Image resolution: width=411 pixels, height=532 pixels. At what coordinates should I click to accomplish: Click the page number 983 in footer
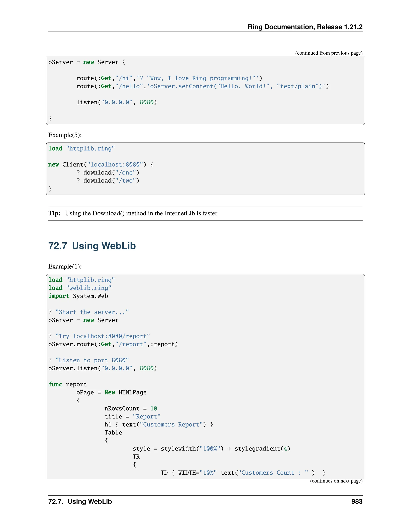pyautogui.click(x=357, y=501)
